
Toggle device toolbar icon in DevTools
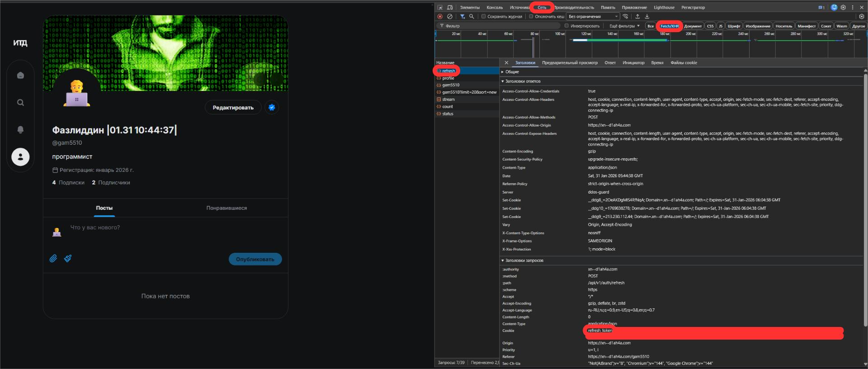pos(450,7)
